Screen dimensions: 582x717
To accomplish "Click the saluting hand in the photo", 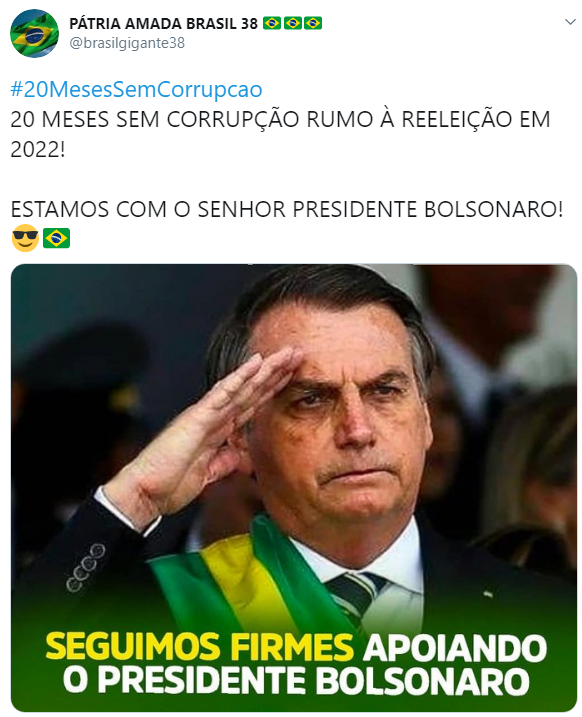I will (203, 434).
